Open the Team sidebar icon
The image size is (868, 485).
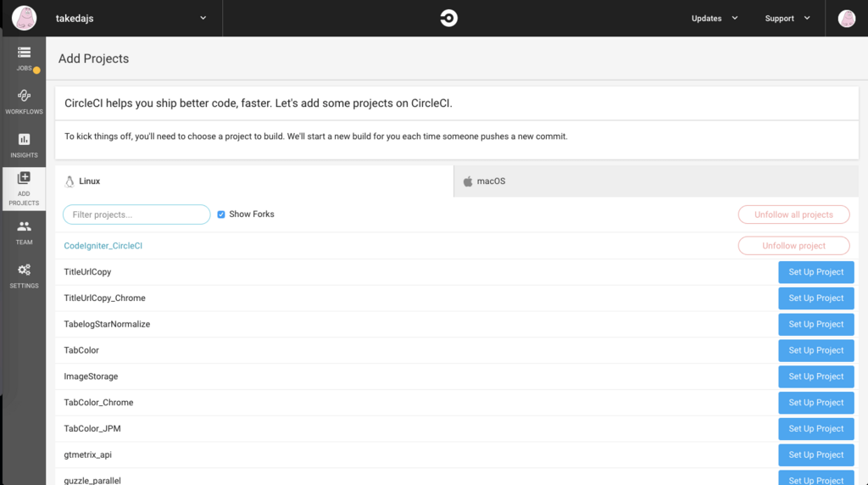tap(24, 226)
